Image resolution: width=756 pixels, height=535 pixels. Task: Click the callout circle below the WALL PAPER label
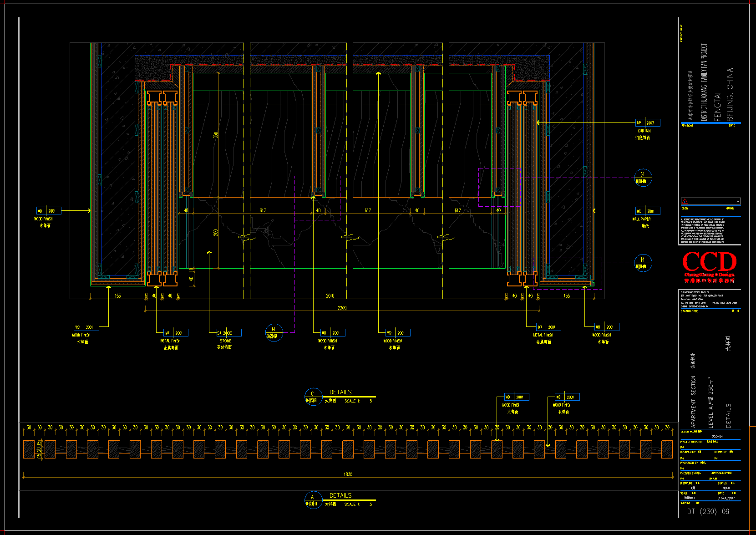click(x=643, y=263)
